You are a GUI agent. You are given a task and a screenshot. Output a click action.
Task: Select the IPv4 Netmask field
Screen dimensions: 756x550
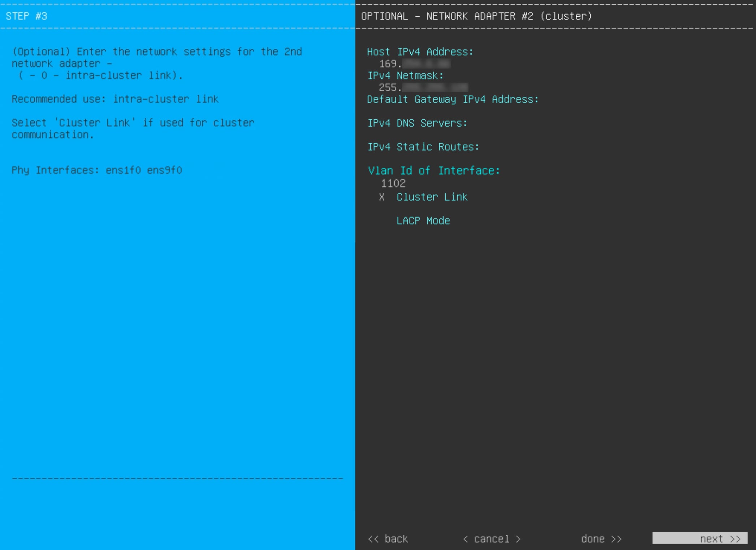click(x=406, y=75)
